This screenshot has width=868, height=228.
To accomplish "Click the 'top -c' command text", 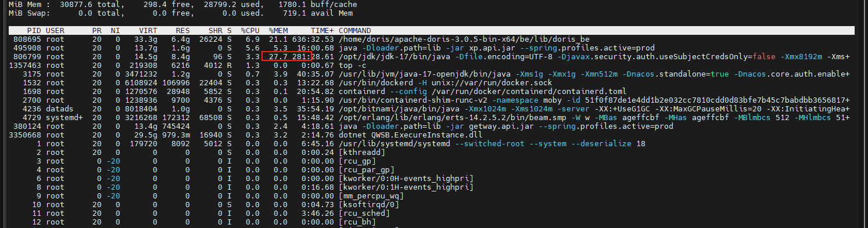I will pos(353,65).
